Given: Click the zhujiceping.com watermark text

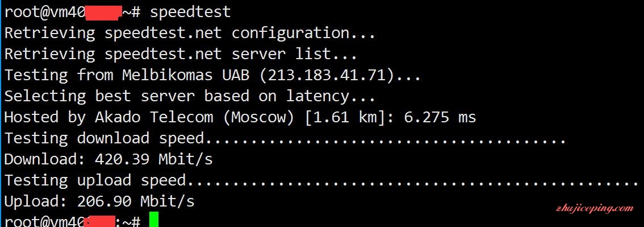Looking at the screenshot, I should pos(594,208).
